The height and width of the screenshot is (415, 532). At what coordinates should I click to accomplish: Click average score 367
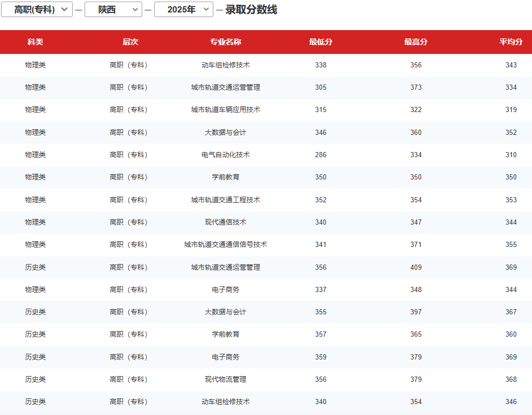tap(511, 312)
